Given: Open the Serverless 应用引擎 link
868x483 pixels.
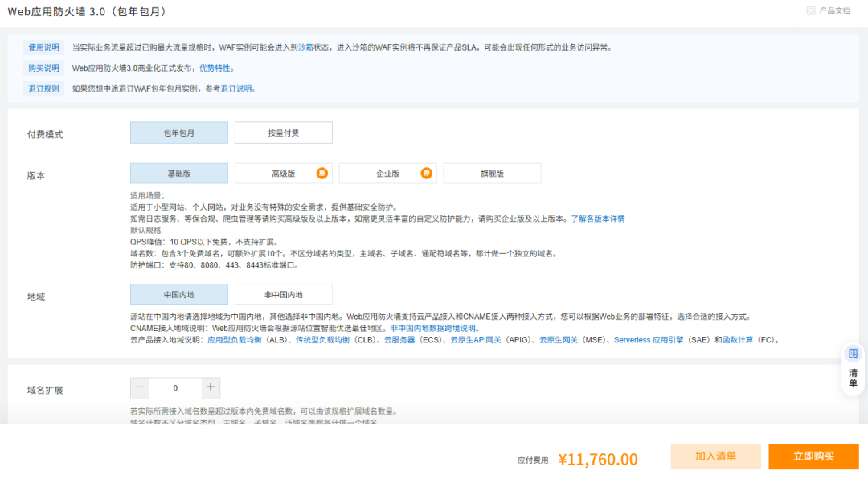Looking at the screenshot, I should (x=649, y=340).
